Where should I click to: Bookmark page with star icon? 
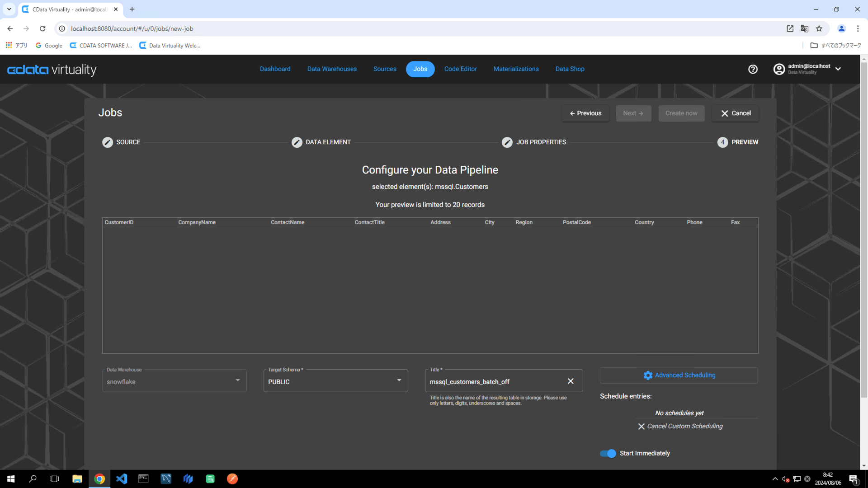[x=819, y=28]
